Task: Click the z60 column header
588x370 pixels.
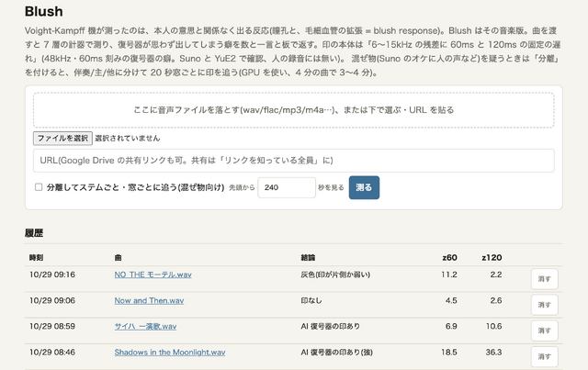Action: pos(449,258)
